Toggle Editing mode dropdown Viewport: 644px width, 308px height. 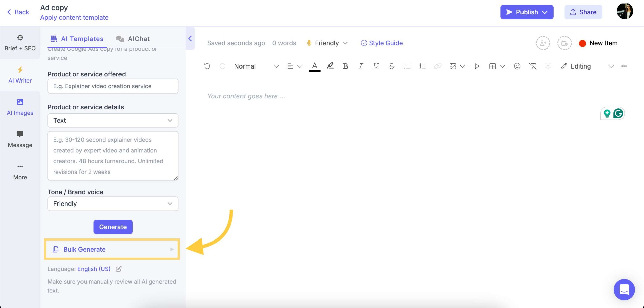[610, 66]
